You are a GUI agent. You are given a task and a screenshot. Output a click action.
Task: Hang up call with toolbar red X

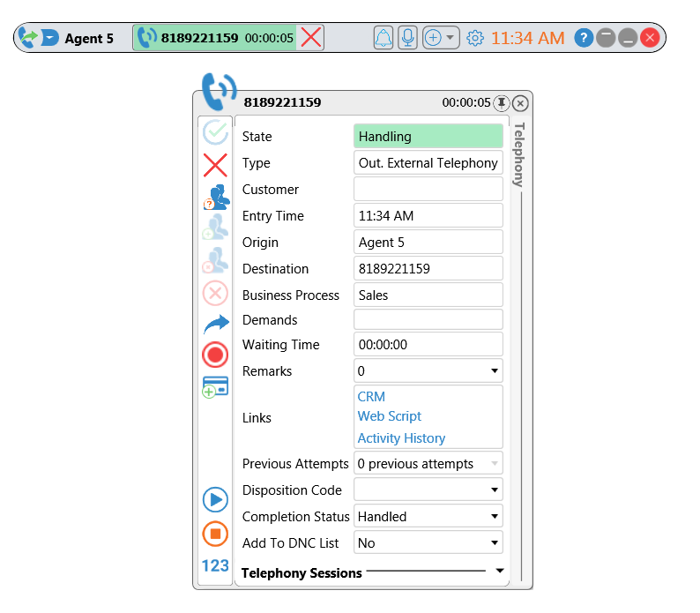[x=311, y=38]
